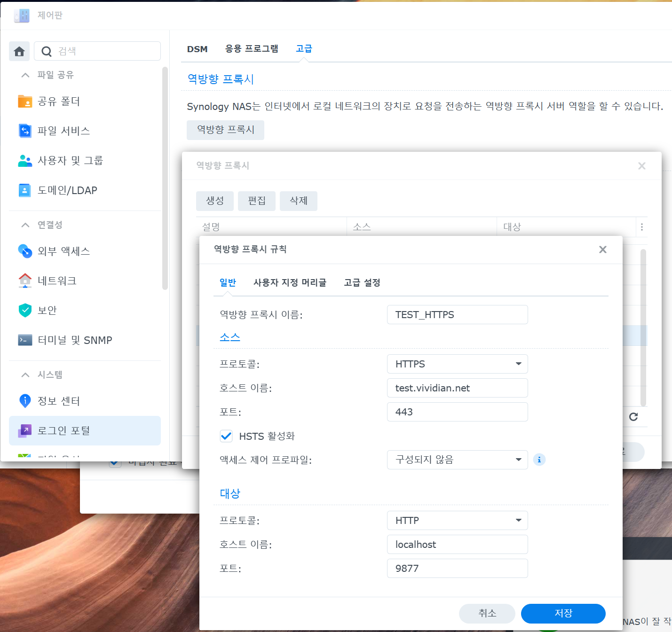This screenshot has width=672, height=632.
Task: Switch to the 사용자 지정 머리글 tab
Action: 290,282
